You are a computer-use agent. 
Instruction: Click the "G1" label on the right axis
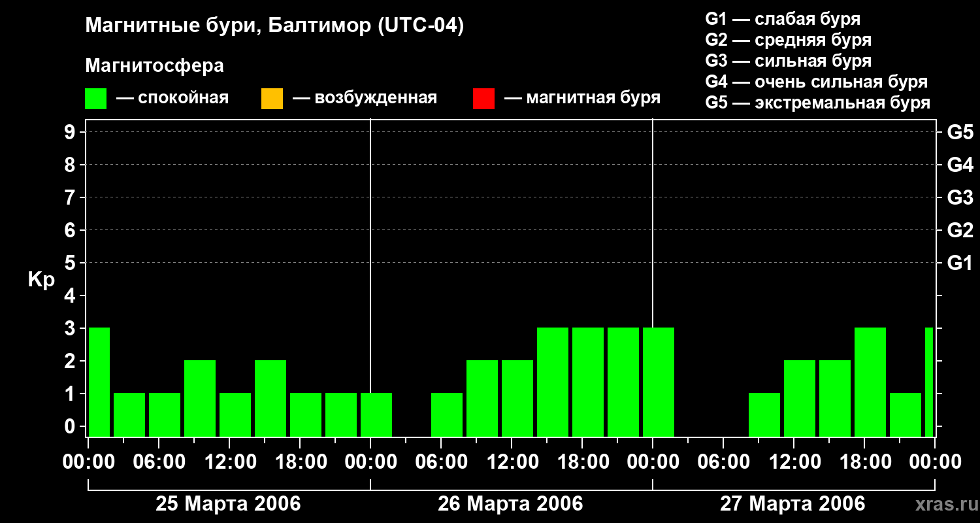click(960, 263)
